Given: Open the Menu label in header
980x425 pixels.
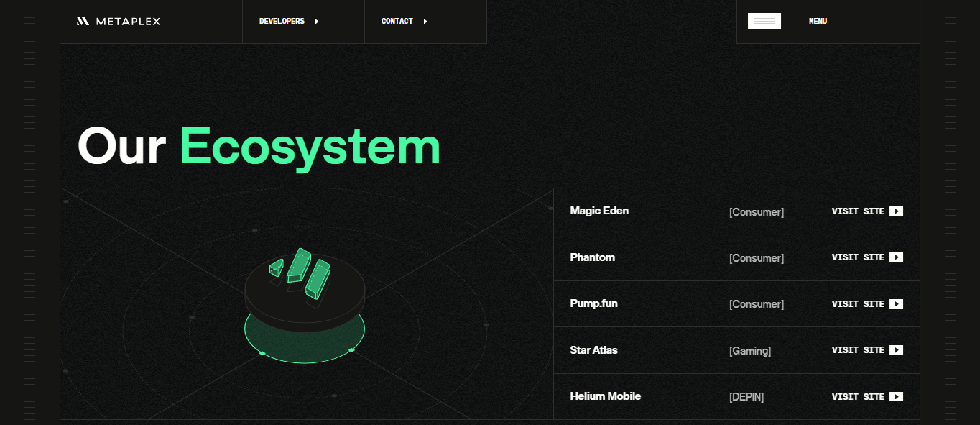Looking at the screenshot, I should pyautogui.click(x=818, y=22).
